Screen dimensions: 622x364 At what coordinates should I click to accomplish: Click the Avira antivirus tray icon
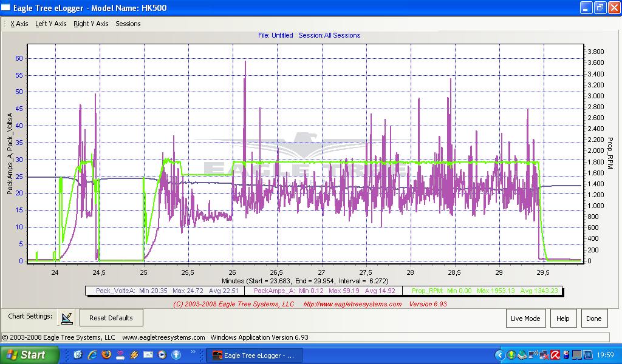[x=555, y=355]
